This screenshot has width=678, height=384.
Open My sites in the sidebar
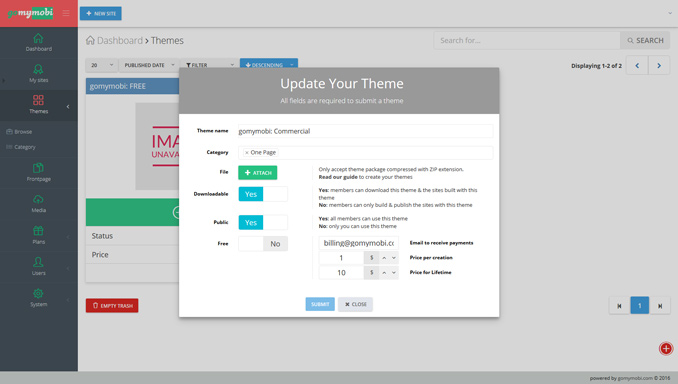pos(38,74)
